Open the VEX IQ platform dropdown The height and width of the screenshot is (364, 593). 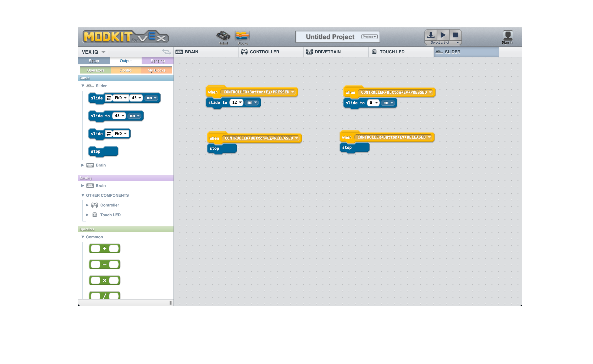click(x=103, y=52)
